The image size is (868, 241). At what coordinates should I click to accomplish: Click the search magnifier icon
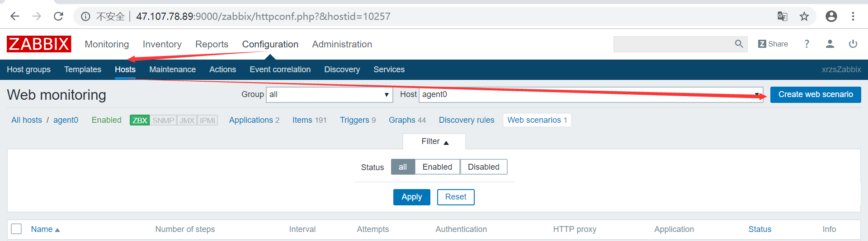[739, 44]
